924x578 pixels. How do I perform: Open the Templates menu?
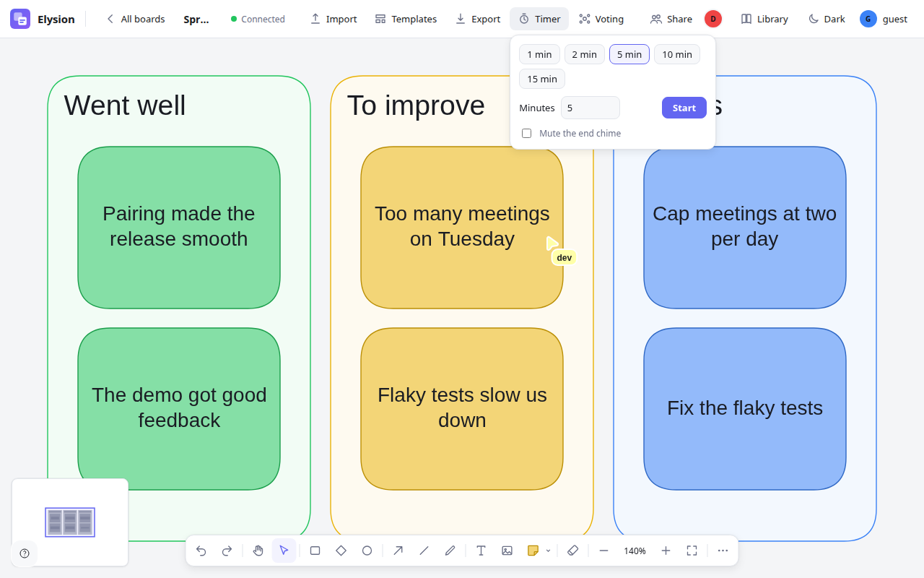click(x=406, y=19)
